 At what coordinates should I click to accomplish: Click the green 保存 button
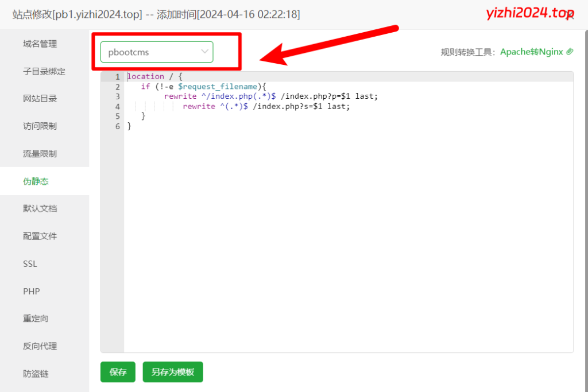pyautogui.click(x=118, y=372)
